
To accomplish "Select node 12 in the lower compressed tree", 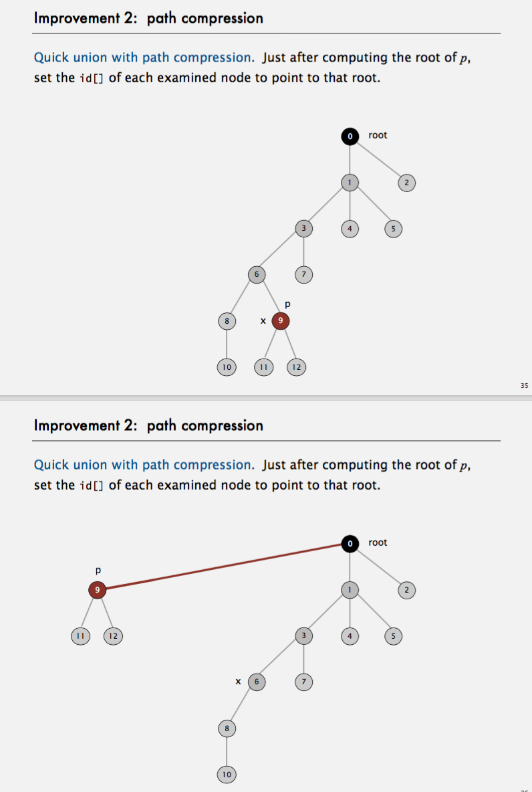I will click(x=113, y=636).
